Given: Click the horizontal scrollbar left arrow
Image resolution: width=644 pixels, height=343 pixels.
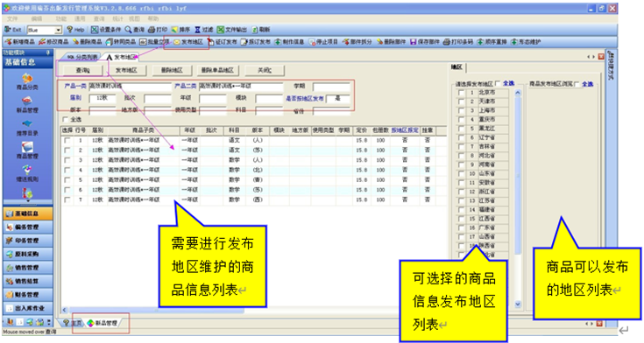Looking at the screenshot, I should click(x=65, y=310).
